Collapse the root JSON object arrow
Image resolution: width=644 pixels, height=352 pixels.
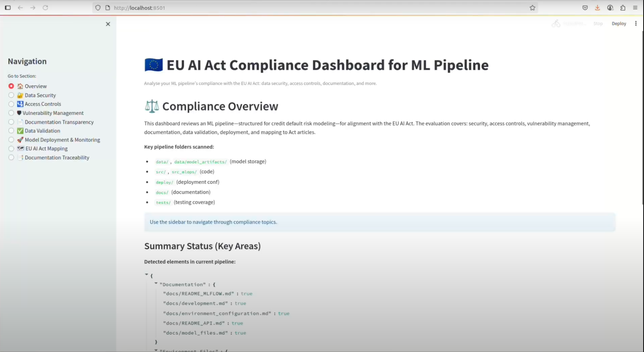(147, 275)
